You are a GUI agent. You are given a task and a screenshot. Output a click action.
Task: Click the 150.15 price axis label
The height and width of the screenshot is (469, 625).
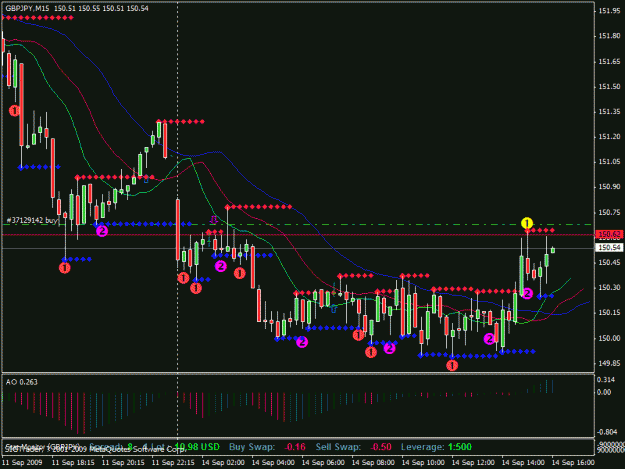click(609, 313)
